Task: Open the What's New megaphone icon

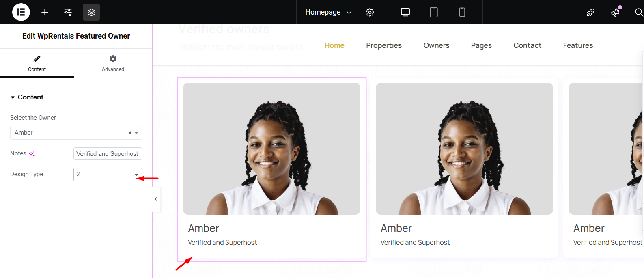Action: (x=615, y=12)
